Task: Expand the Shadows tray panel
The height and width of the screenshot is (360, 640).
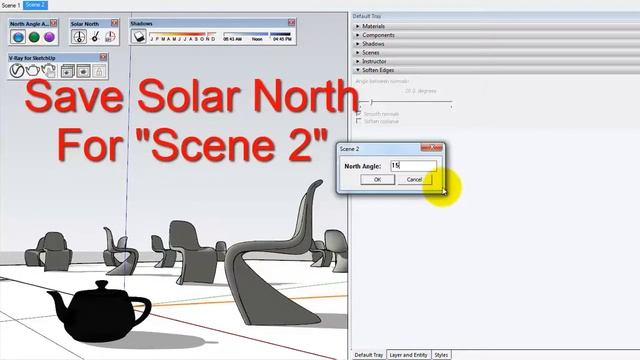Action: (x=496, y=44)
